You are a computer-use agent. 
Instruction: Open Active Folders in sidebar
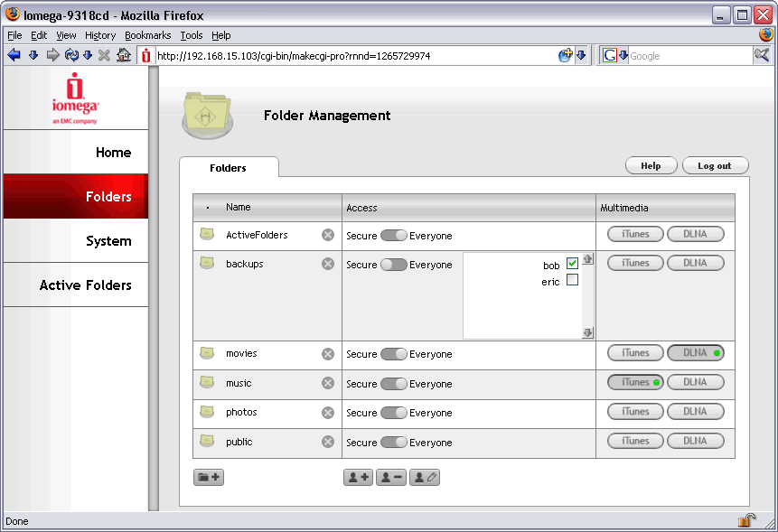click(76, 285)
